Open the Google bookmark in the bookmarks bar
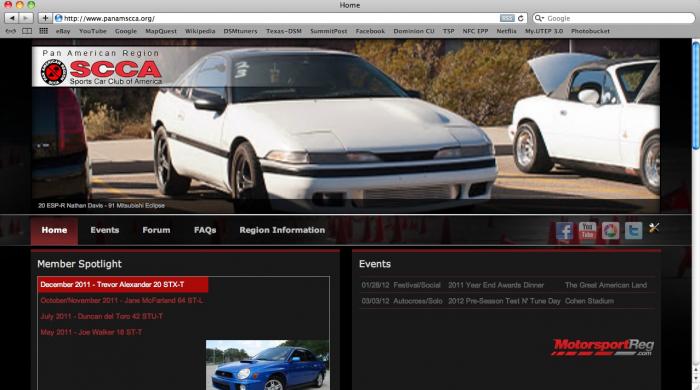Screen dimensions: 700x390 [x=126, y=31]
